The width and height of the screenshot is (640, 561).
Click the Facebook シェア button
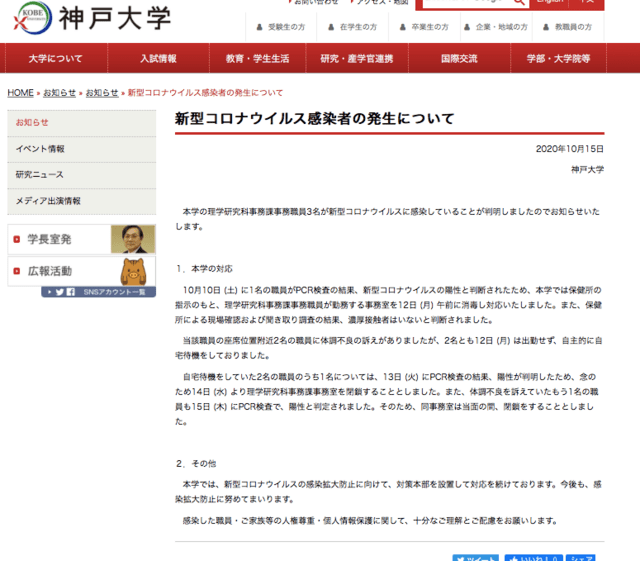point(580,558)
